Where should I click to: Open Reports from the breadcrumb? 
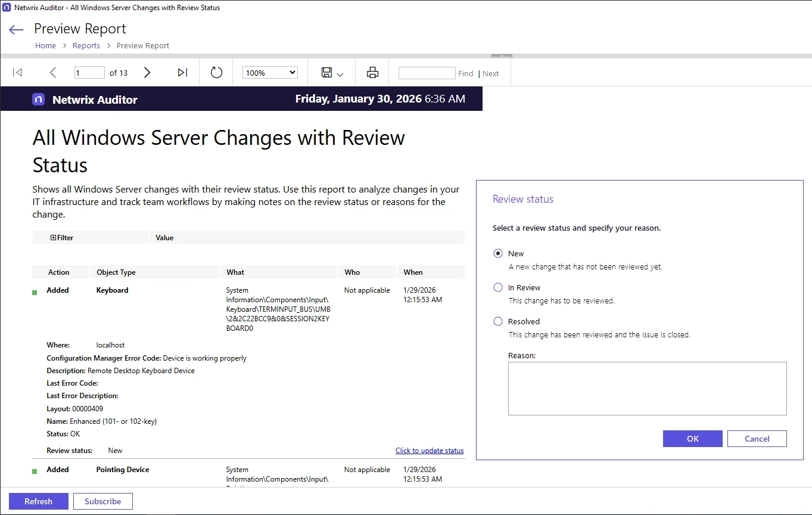[86, 46]
